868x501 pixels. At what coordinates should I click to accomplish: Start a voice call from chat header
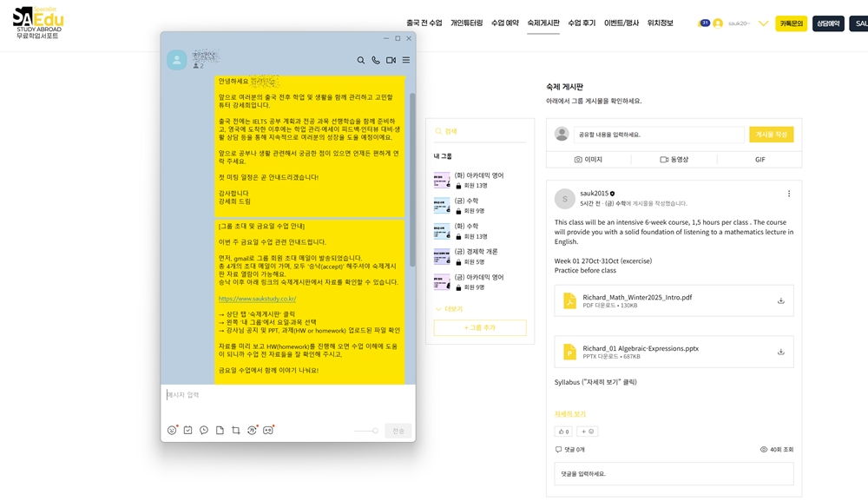point(376,61)
